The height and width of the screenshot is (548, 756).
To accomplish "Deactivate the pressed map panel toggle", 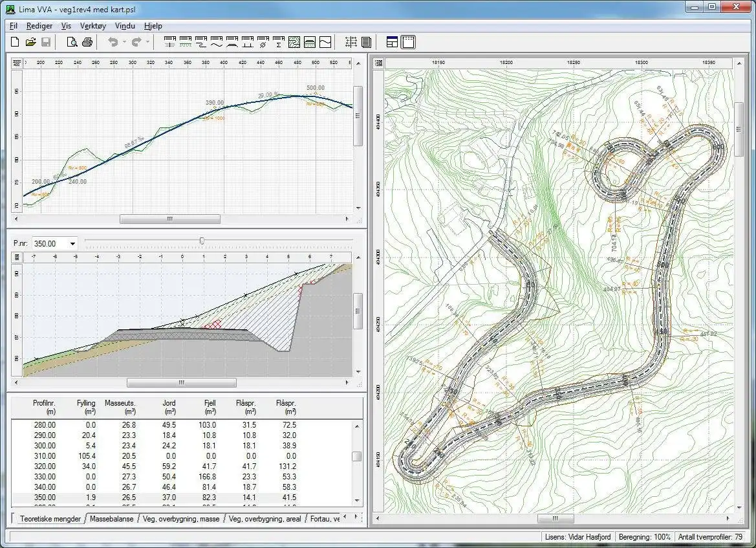I will [x=407, y=41].
